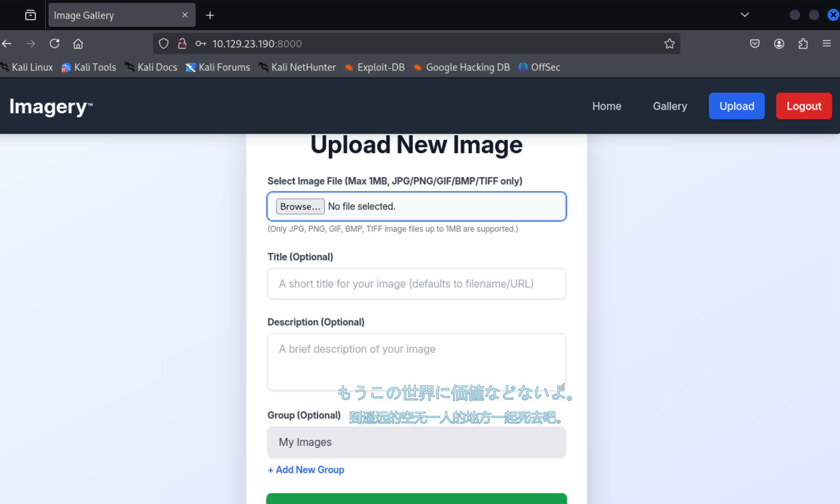Open a new tab with plus button
840x504 pixels.
210,15
